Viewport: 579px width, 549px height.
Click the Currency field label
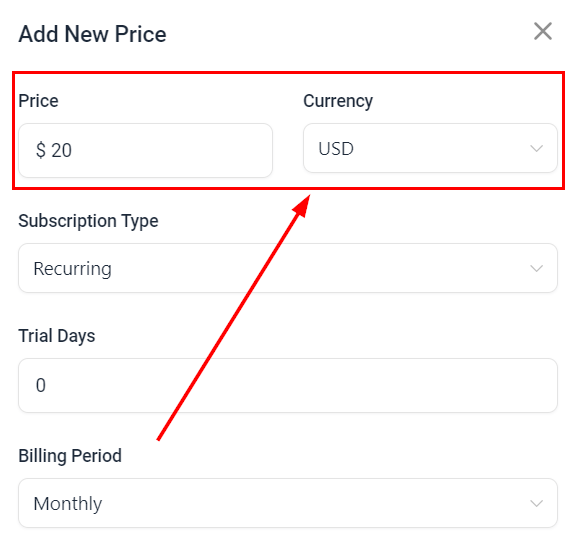(338, 102)
